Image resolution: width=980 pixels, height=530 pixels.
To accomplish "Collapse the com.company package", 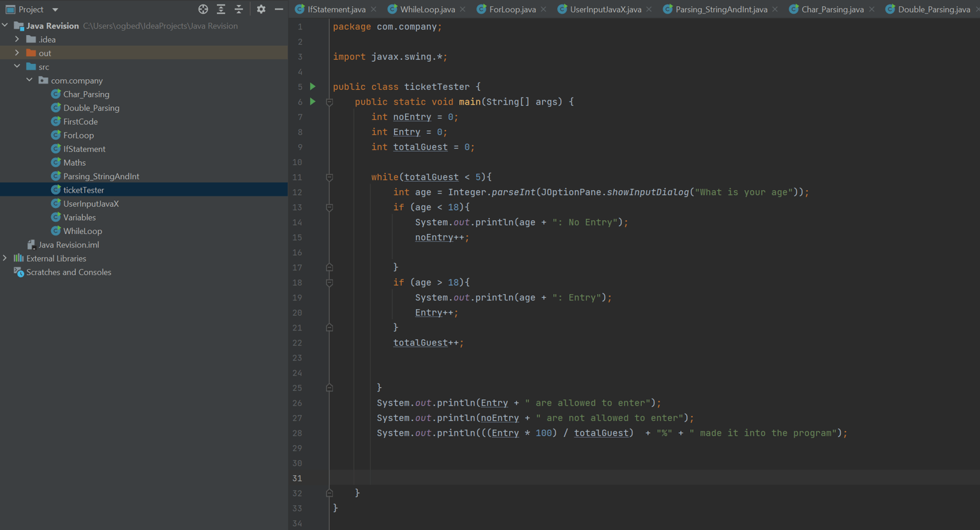I will point(29,80).
